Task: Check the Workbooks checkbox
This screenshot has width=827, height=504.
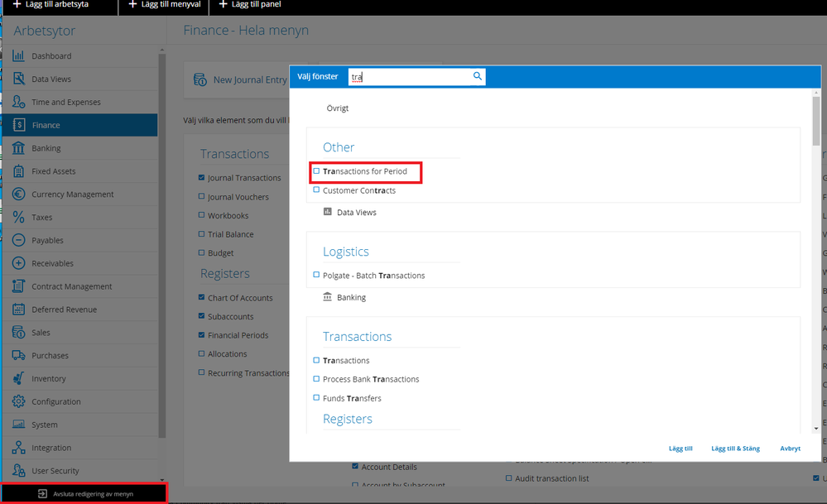Action: click(201, 215)
